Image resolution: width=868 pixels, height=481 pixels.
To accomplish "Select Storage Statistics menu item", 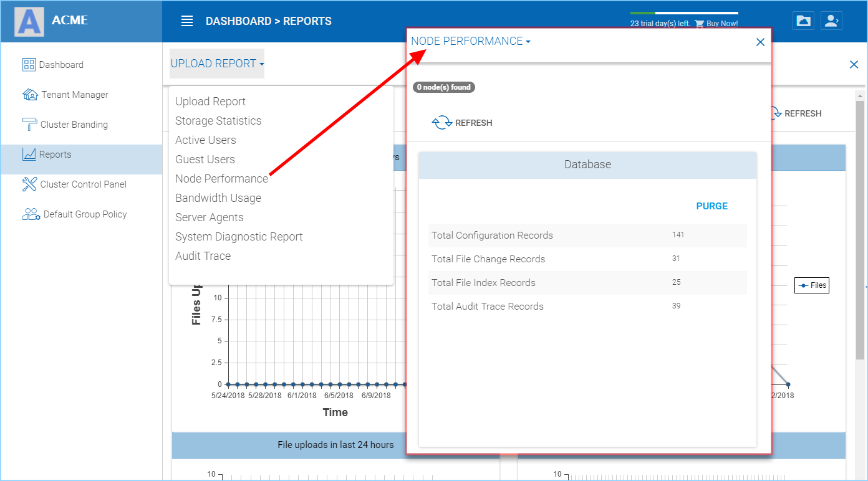I will tap(218, 121).
